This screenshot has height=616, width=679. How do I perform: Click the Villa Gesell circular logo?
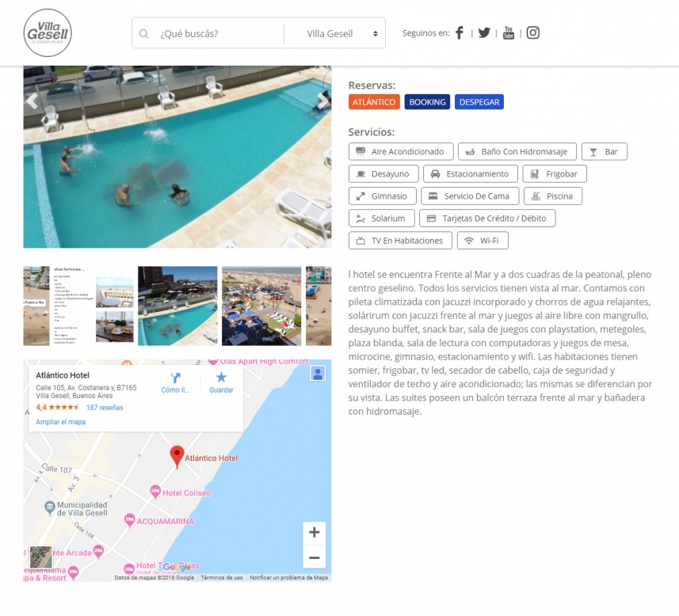tap(48, 33)
